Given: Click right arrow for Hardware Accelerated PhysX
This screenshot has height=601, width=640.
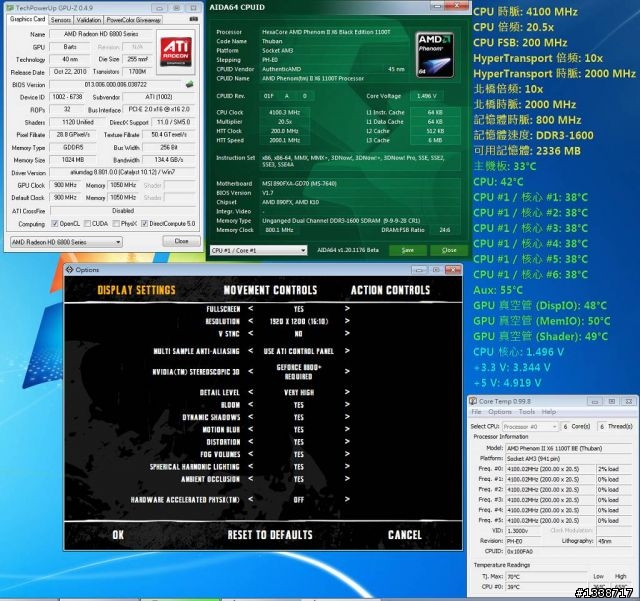Looking at the screenshot, I should click(347, 499).
